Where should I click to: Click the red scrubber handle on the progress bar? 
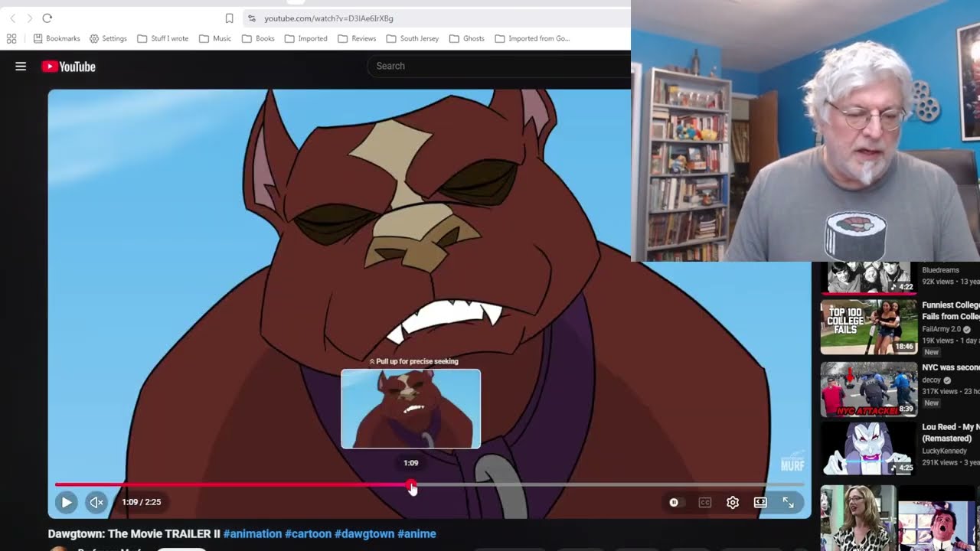[x=412, y=485]
